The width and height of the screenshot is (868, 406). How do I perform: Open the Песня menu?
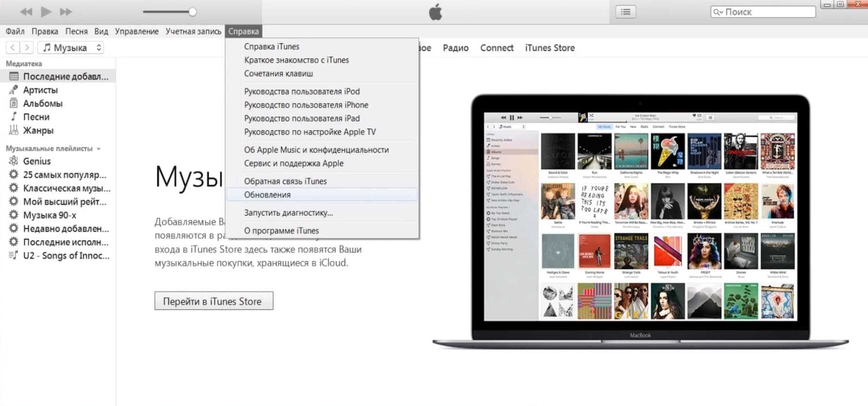click(77, 31)
